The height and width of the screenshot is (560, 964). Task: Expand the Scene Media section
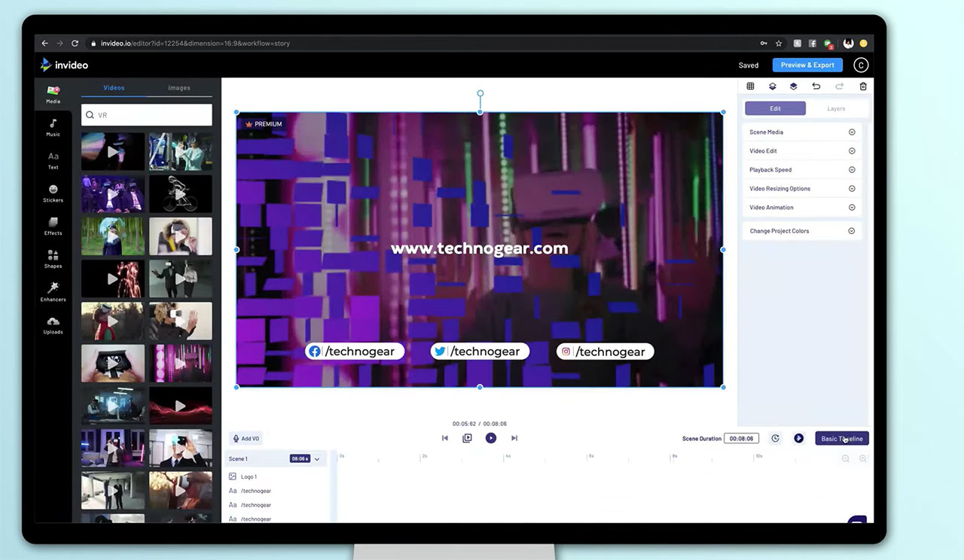click(802, 132)
